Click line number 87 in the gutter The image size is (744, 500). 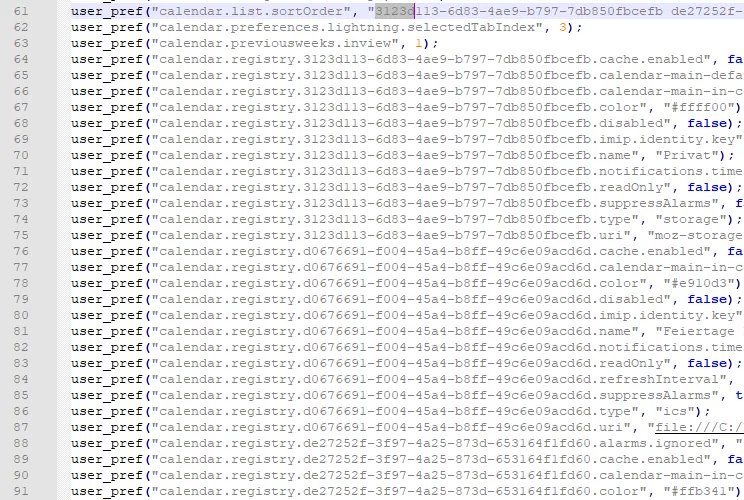point(21,427)
